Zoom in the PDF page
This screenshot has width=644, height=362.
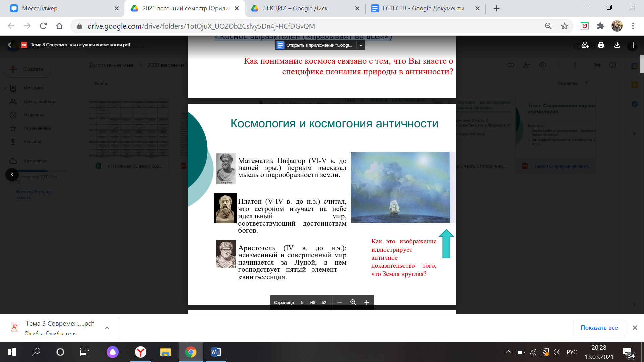pos(367,302)
